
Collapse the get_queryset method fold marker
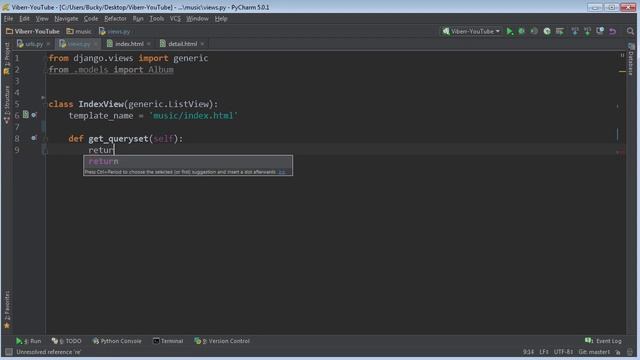point(45,139)
